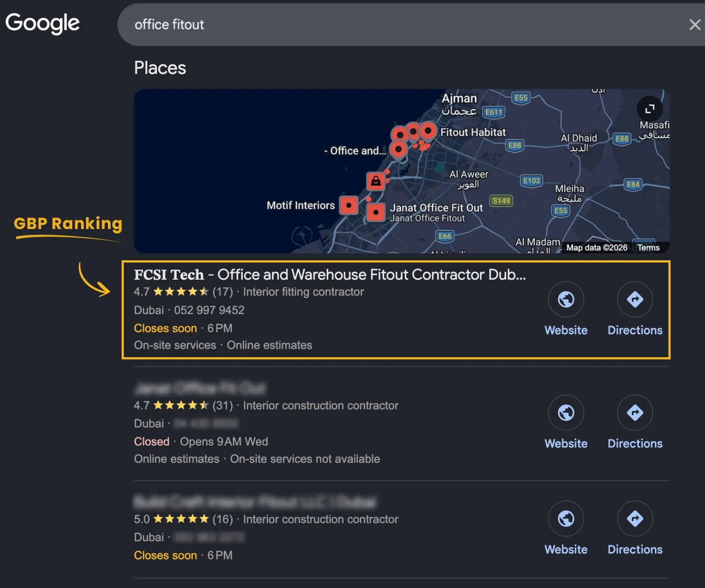Click the Directions arrow icon for FCSI Tech
The height and width of the screenshot is (588, 705).
pos(635,300)
